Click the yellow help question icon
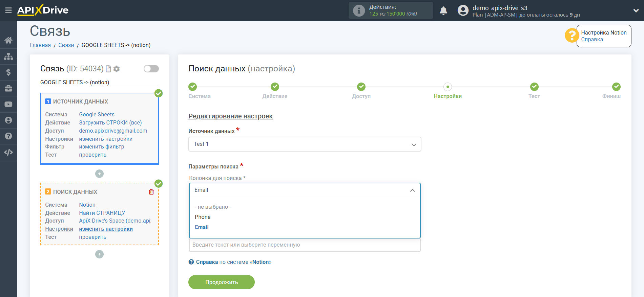Screen dimensions: 644x297 tap(572, 35)
